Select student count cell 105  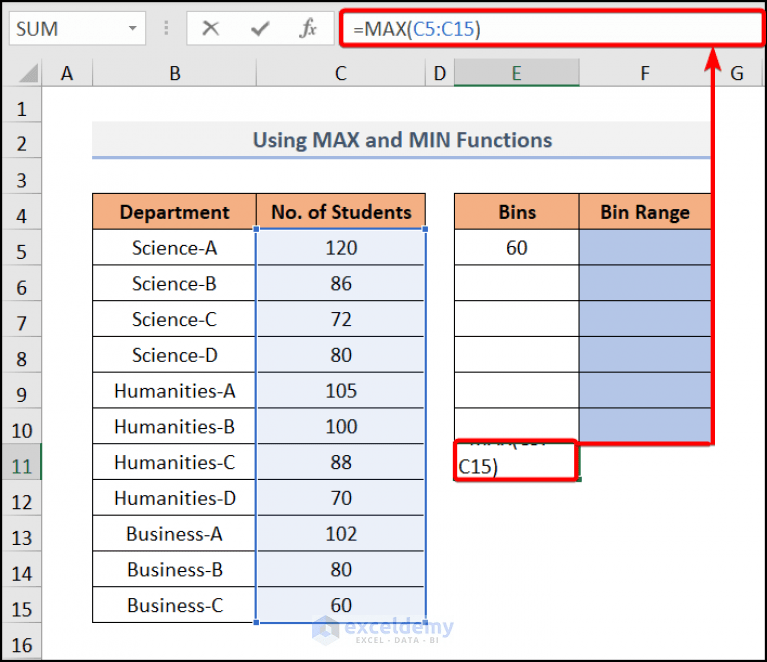coord(341,390)
